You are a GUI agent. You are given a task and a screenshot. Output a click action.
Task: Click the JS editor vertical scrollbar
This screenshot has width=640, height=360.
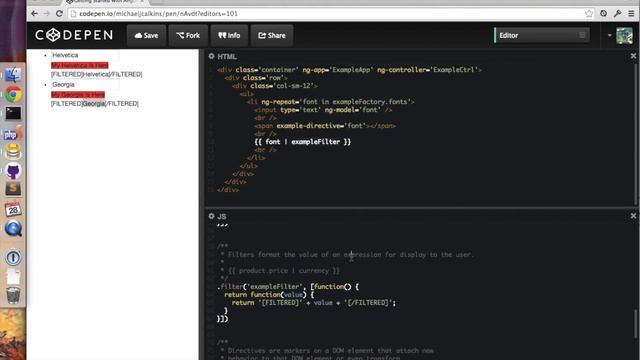[x=635, y=324]
